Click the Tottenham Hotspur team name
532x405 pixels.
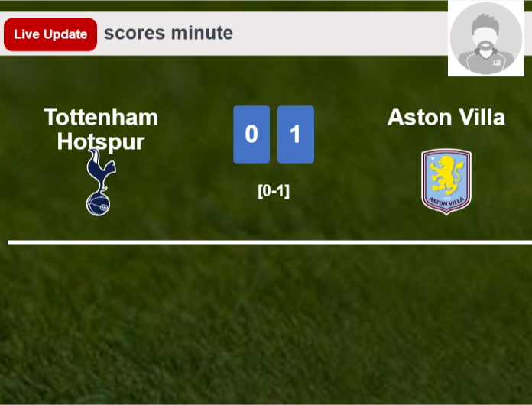(101, 129)
